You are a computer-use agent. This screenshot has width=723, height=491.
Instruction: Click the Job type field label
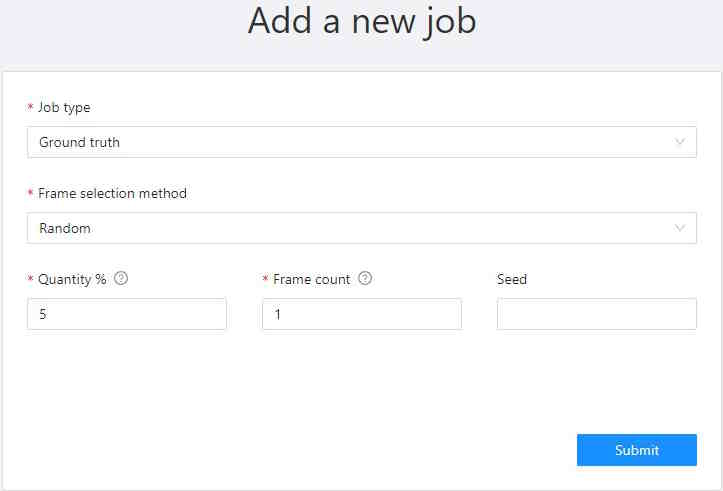64,107
